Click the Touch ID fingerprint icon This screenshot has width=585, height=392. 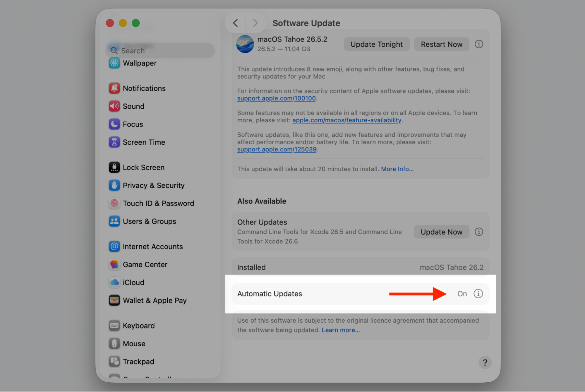pyautogui.click(x=114, y=203)
